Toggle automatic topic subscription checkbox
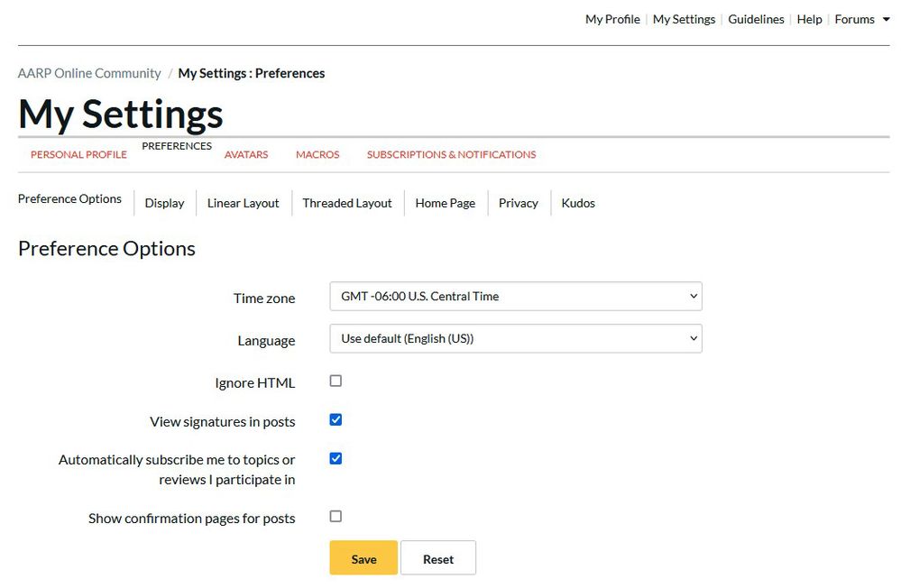The image size is (901, 588). (336, 459)
